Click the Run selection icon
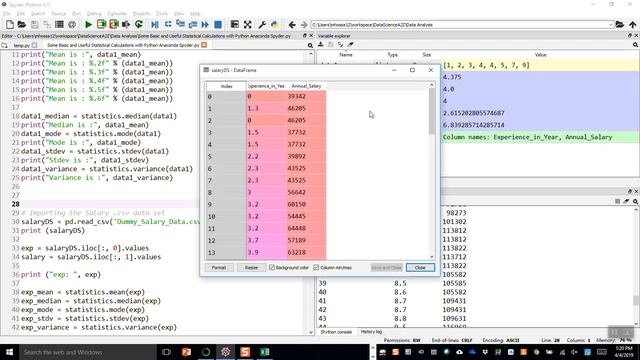 [x=126, y=24]
